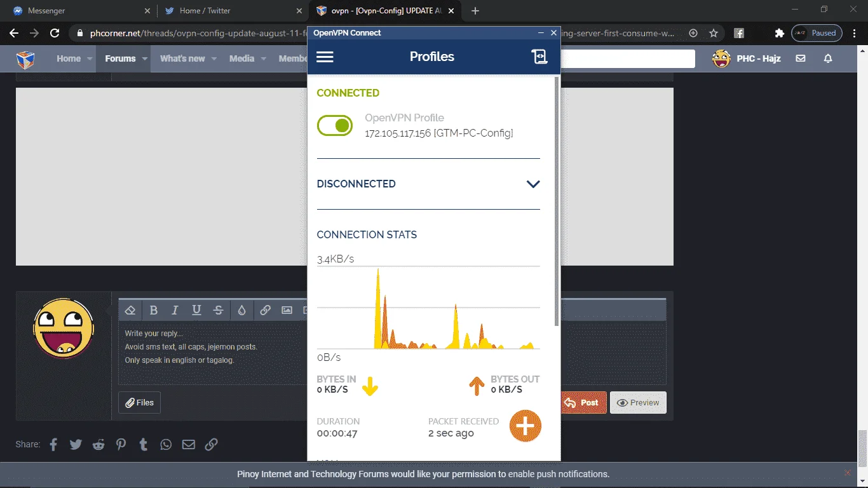Go to the Home menu of the forum

(x=69, y=58)
